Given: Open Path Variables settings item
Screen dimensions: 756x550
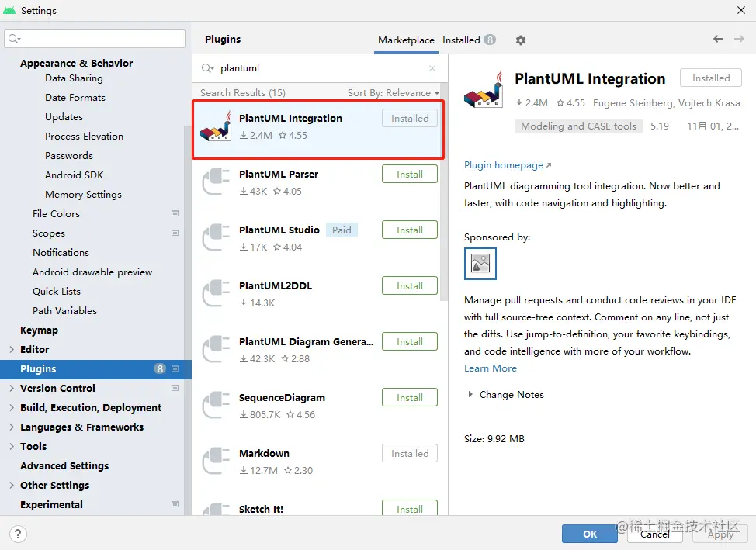Looking at the screenshot, I should point(64,311).
